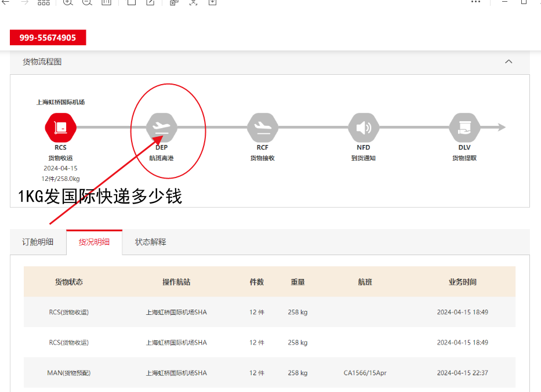
Task: Click the RCF cargo arrival plane icon
Action: pyautogui.click(x=263, y=128)
